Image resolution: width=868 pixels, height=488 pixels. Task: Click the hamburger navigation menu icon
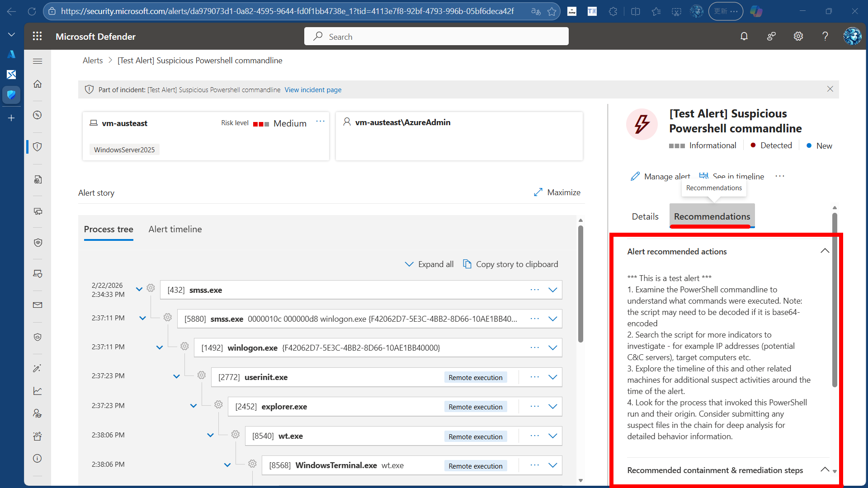point(38,61)
